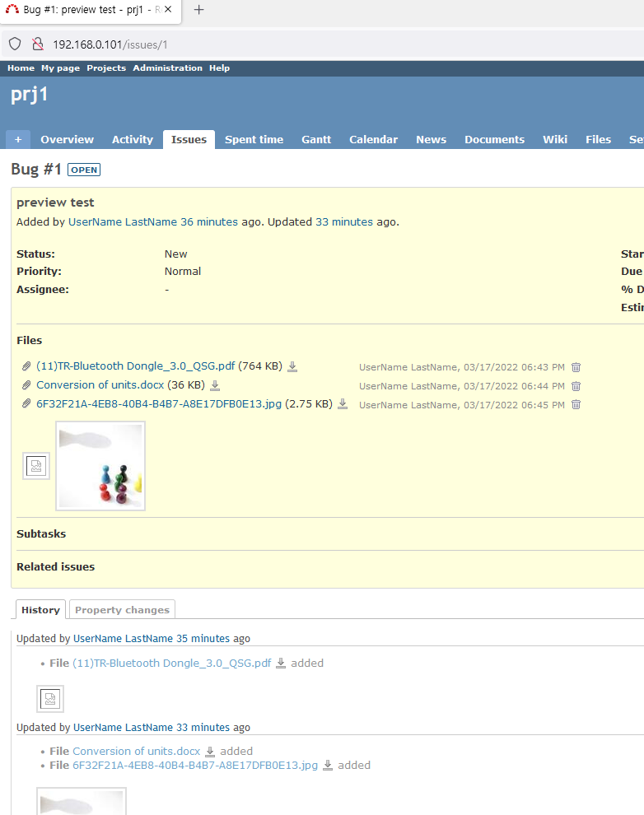Select the History tab

(x=40, y=610)
